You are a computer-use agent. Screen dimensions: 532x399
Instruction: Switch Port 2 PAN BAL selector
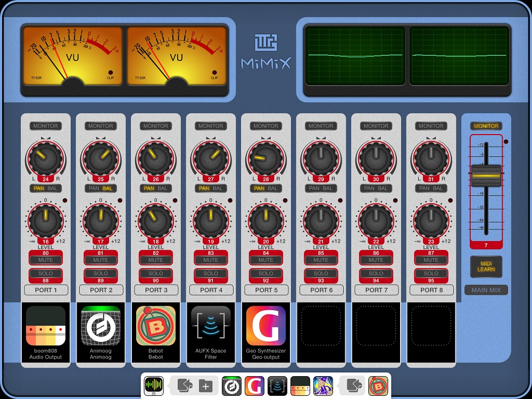pyautogui.click(x=101, y=188)
